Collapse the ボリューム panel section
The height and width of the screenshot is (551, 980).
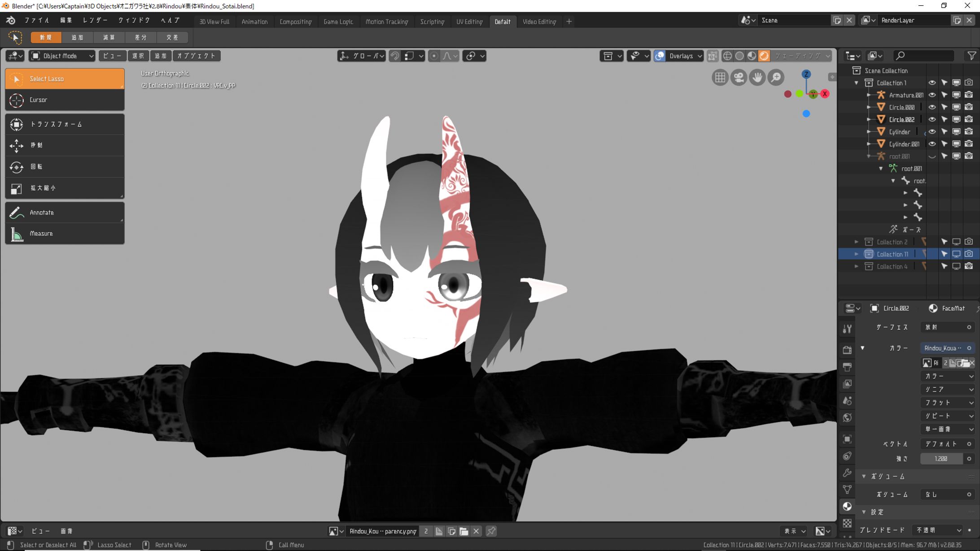[x=864, y=477]
